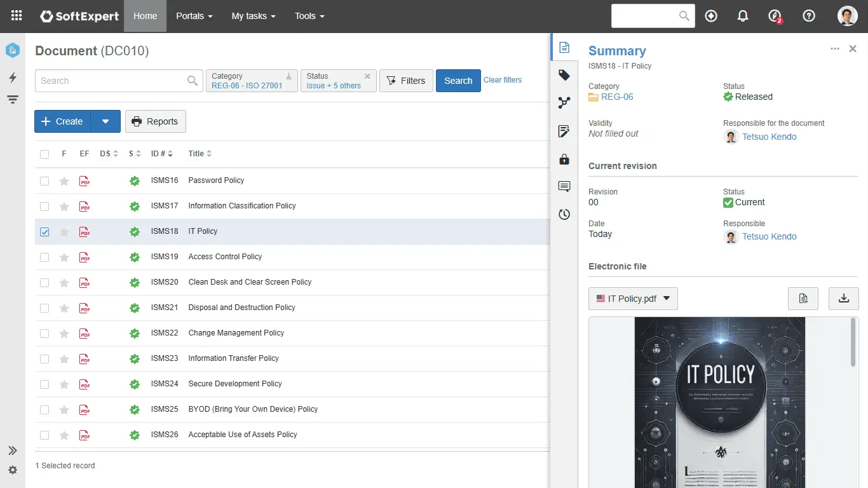868x488 pixels.
Task: Open the Portals dropdown menu
Action: pyautogui.click(x=194, y=16)
